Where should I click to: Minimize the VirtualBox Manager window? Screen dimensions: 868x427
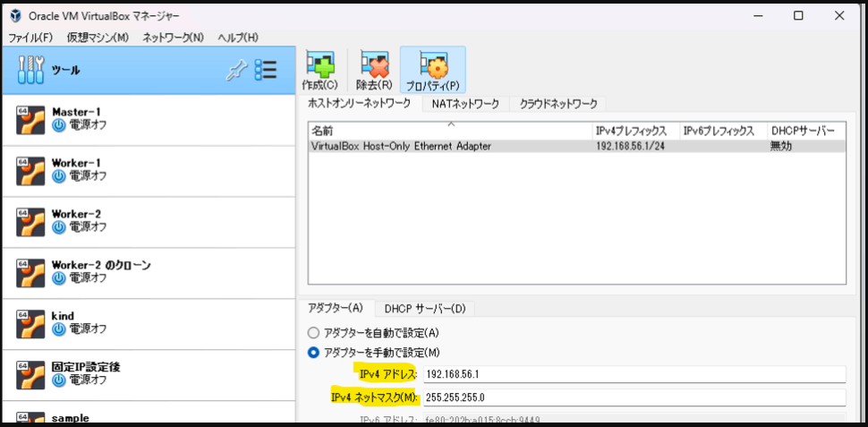[757, 15]
